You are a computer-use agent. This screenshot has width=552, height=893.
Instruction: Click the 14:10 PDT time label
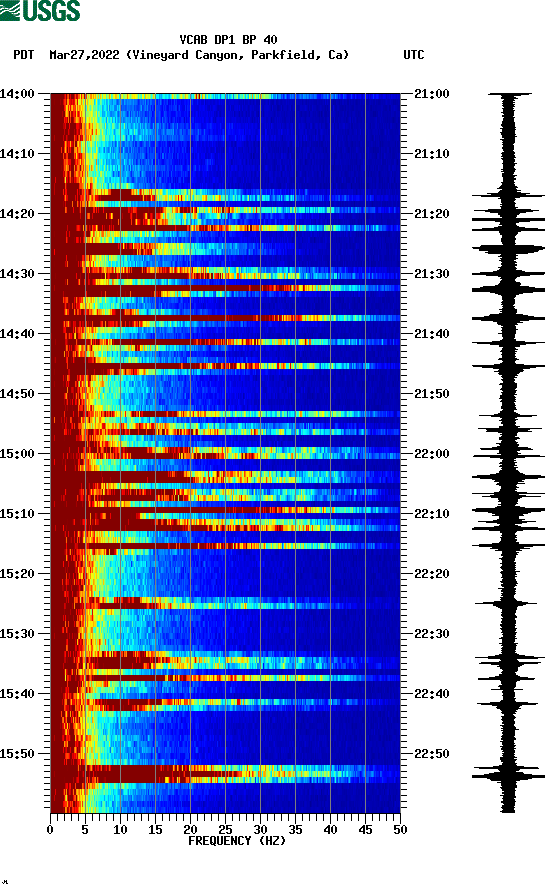[17, 154]
